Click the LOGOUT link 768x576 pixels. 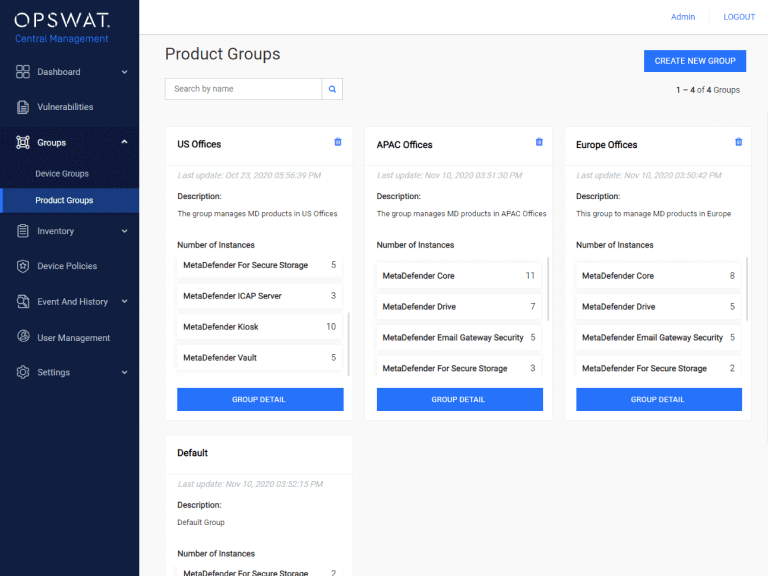click(x=739, y=17)
